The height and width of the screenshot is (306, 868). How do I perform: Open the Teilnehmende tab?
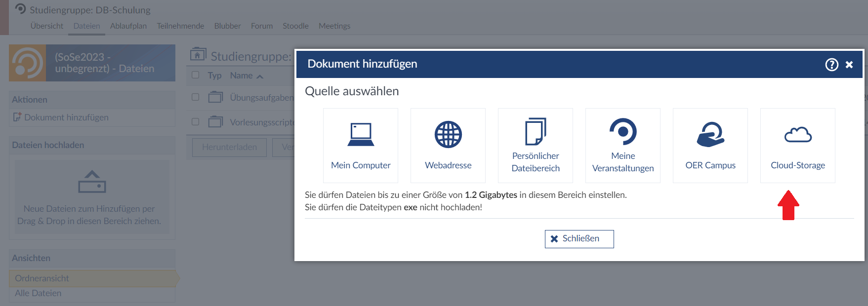coord(180,26)
